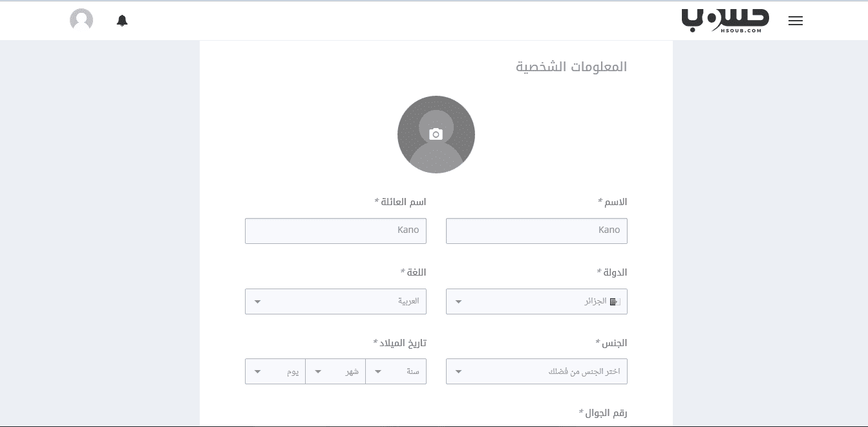
Task: Open the gender (الجنس) dropdown
Action: [536, 371]
